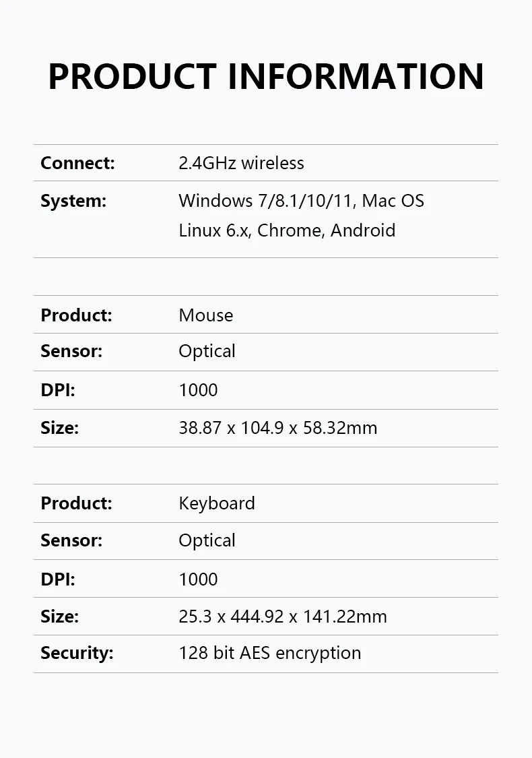Click the 25.3 x 444.92 x 141.22mm size
532x758 pixels.
pyautogui.click(x=283, y=617)
